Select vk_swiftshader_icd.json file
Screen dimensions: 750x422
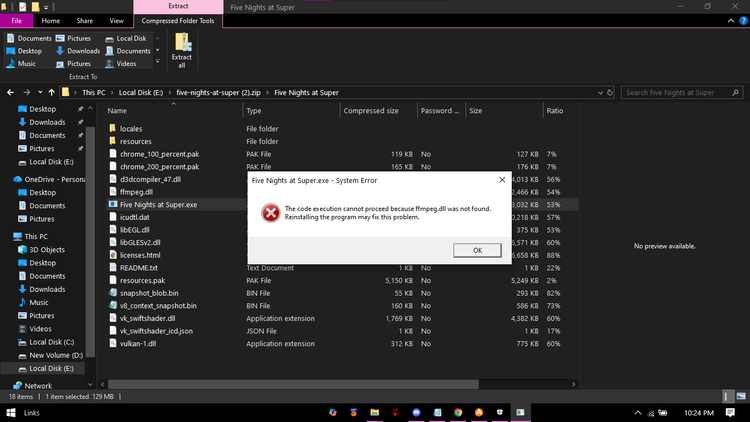pyautogui.click(x=156, y=331)
